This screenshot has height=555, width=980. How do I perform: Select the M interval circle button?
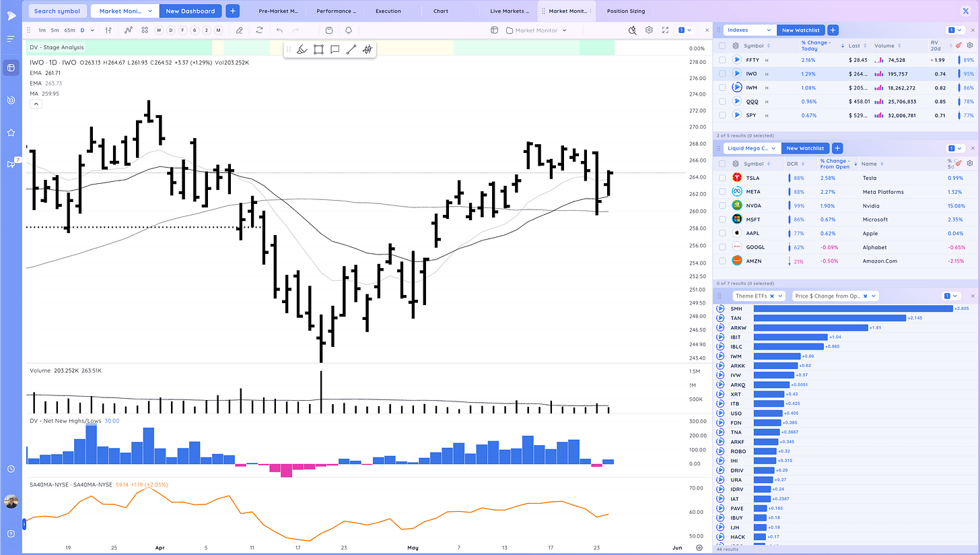(x=218, y=30)
